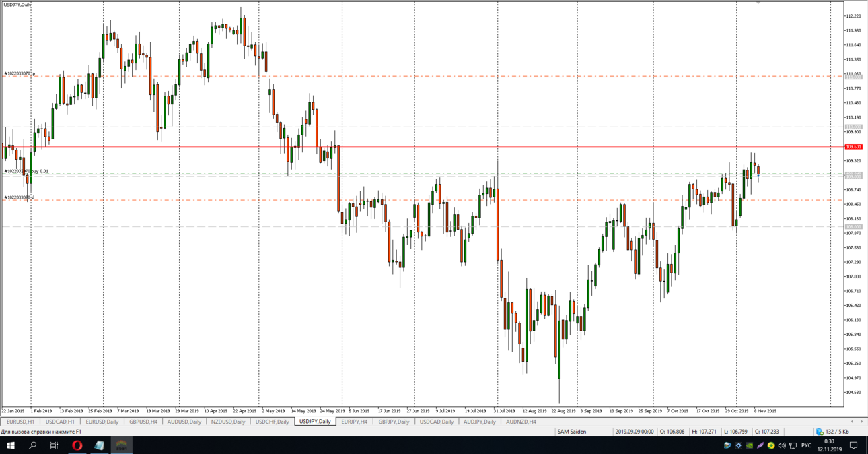Open the blue notebook taskbar app
Screen dimensions: 868x454
(x=100, y=445)
